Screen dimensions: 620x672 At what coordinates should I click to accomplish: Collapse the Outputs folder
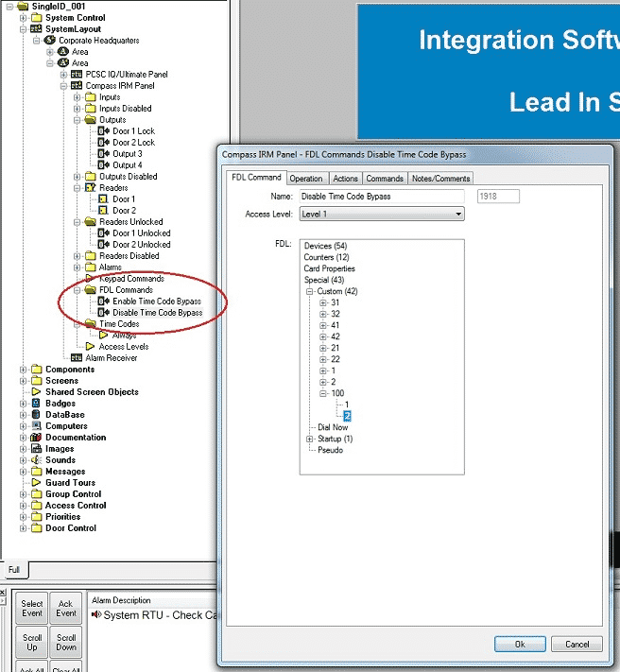77,120
